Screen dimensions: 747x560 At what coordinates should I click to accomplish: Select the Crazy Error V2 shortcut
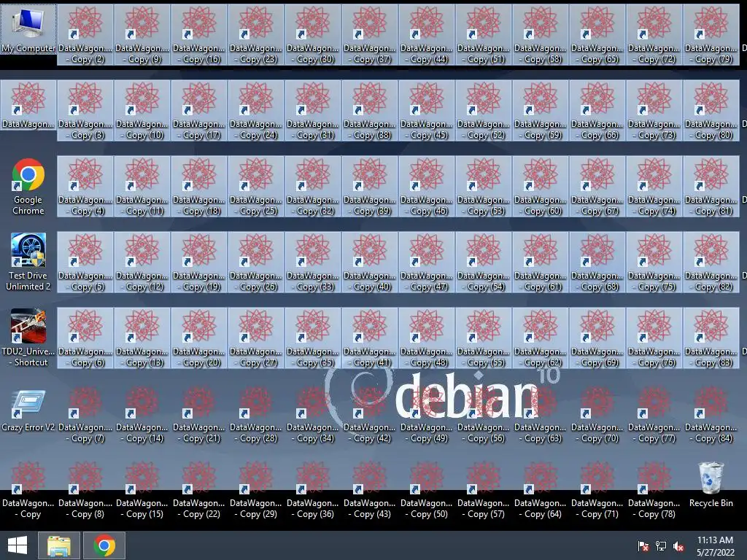[x=28, y=411]
